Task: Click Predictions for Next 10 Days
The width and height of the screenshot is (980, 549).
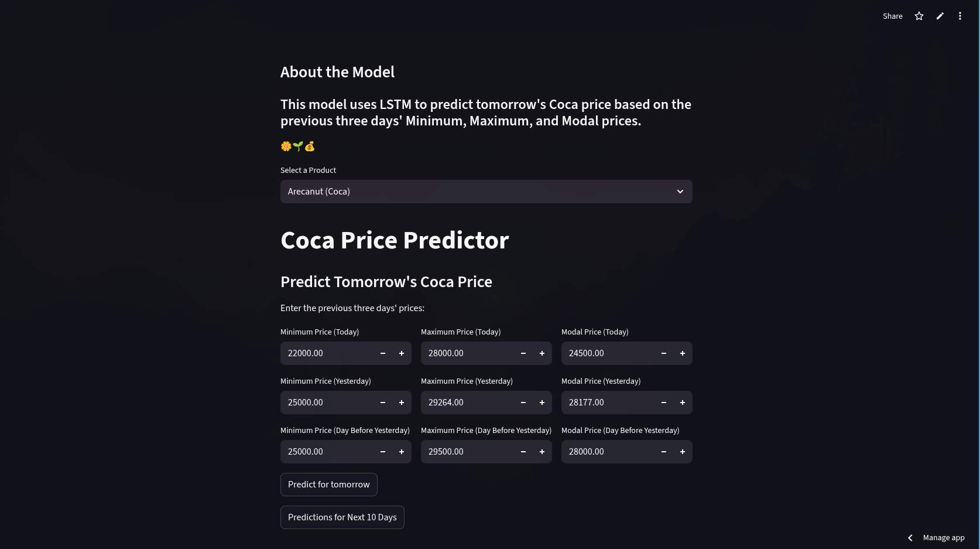Action: [x=342, y=517]
